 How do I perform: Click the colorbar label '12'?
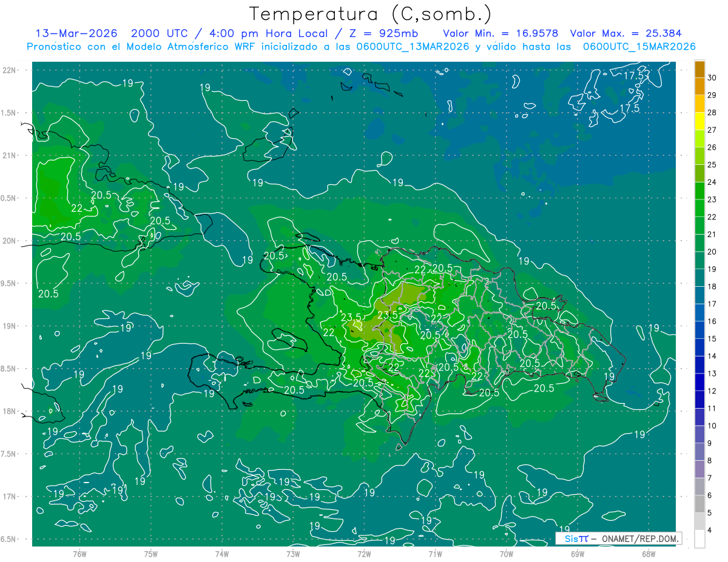712,391
